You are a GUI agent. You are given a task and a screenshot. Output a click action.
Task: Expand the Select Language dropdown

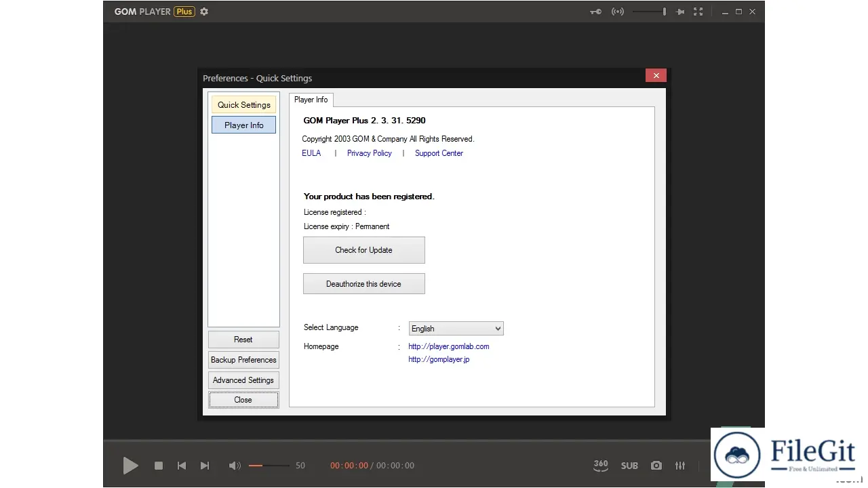coord(456,329)
